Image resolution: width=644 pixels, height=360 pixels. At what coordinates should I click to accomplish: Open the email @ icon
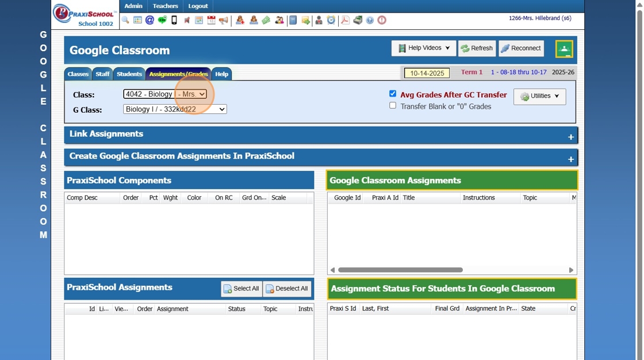(150, 20)
